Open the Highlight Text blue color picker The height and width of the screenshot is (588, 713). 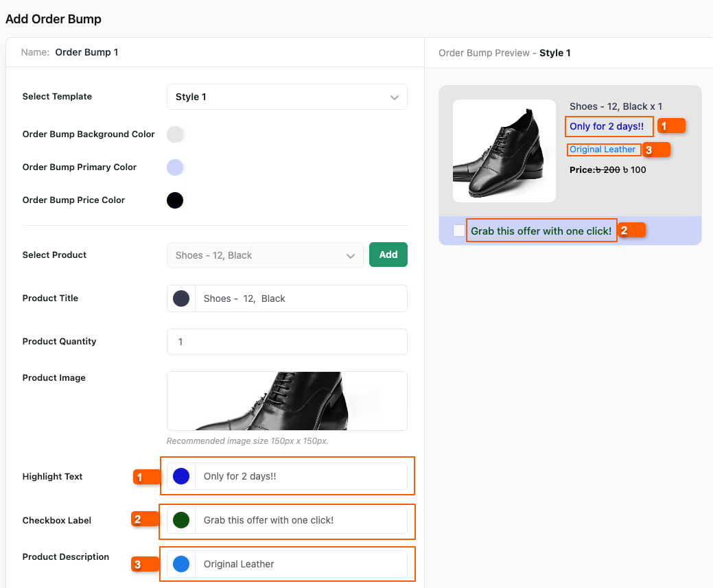coord(181,476)
